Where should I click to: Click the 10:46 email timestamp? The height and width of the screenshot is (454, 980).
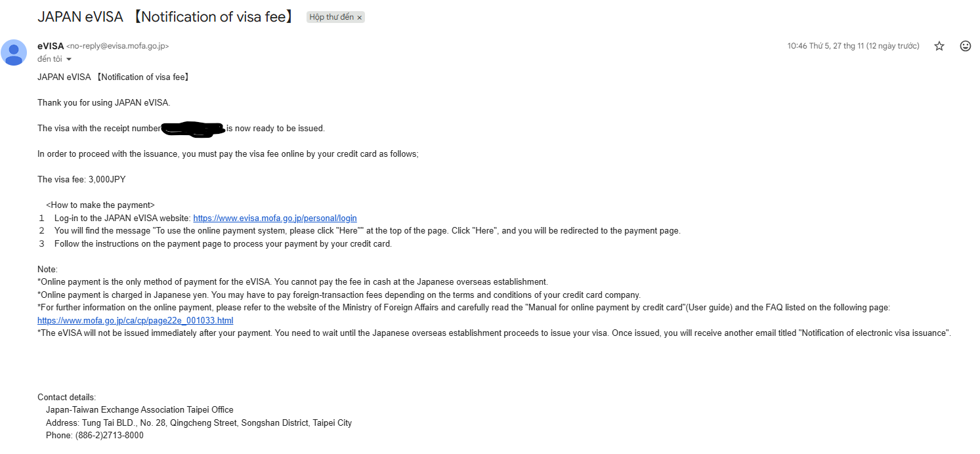tap(853, 46)
